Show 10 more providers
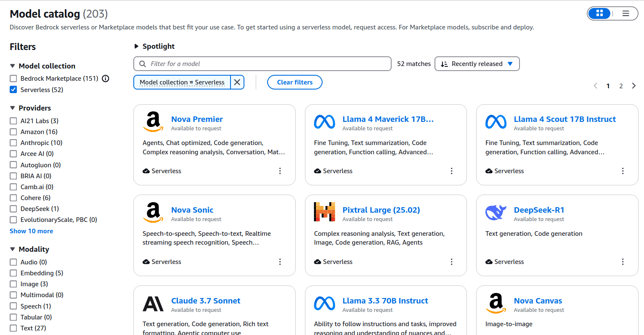The width and height of the screenshot is (644, 335). click(32, 231)
